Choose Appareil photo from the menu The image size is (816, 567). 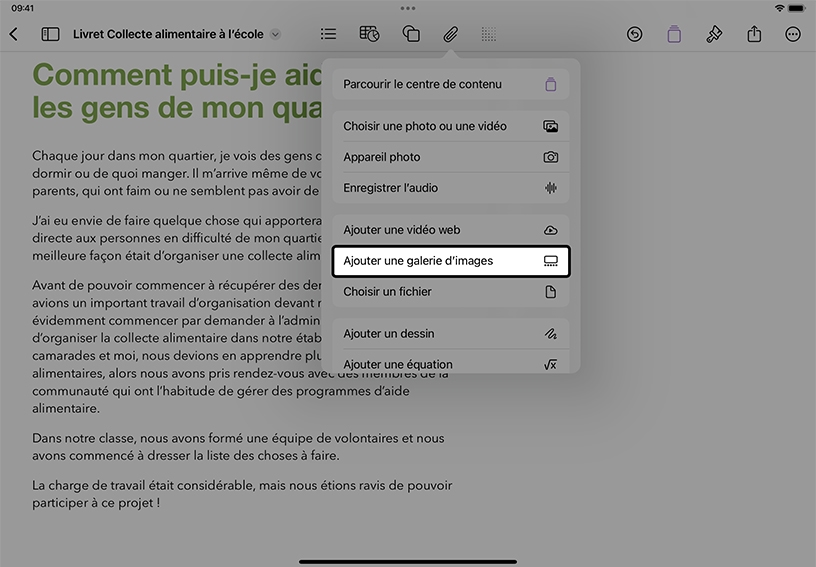click(x=451, y=157)
